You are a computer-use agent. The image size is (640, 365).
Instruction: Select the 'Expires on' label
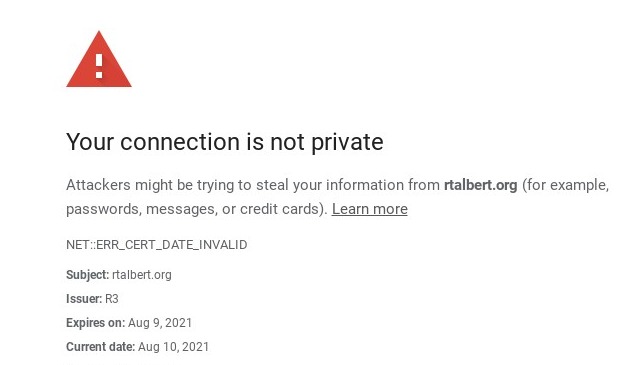pyautogui.click(x=96, y=323)
